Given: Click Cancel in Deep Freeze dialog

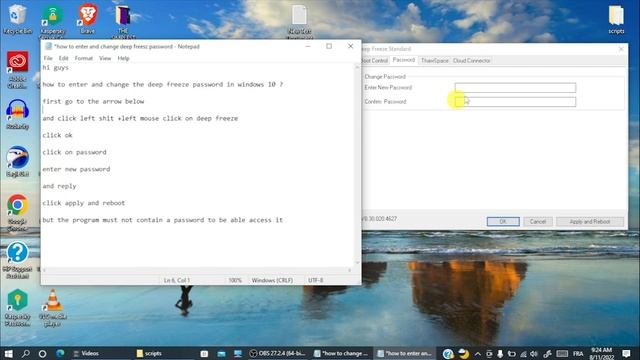Looking at the screenshot, I should pos(538,222).
